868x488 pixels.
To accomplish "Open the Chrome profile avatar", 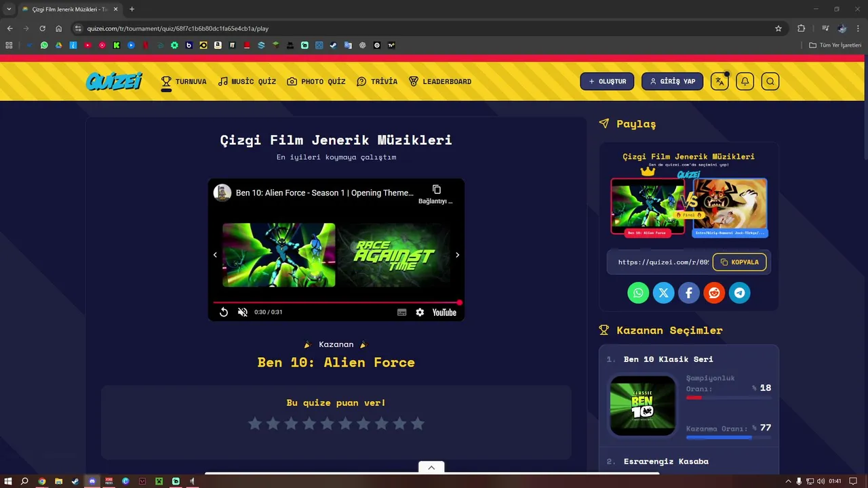I will (842, 28).
